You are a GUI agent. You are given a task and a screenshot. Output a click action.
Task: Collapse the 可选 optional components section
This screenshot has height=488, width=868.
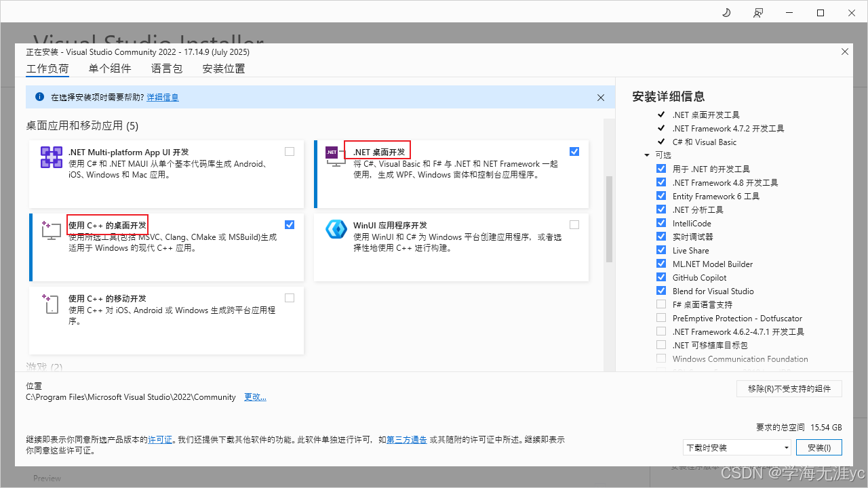647,155
